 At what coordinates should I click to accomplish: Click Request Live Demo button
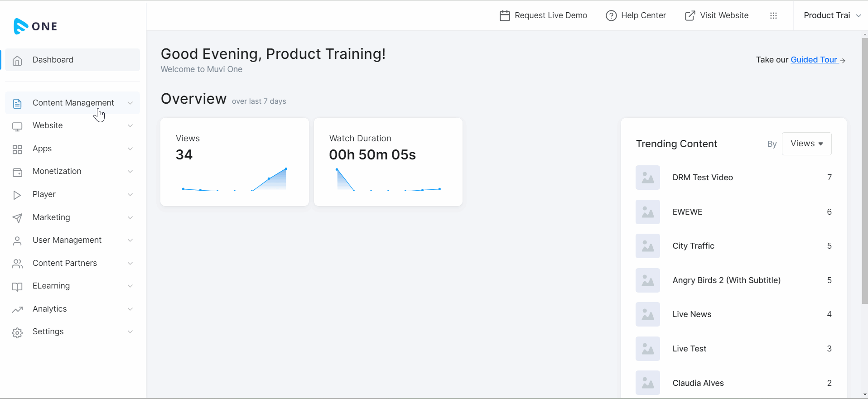pyautogui.click(x=543, y=15)
